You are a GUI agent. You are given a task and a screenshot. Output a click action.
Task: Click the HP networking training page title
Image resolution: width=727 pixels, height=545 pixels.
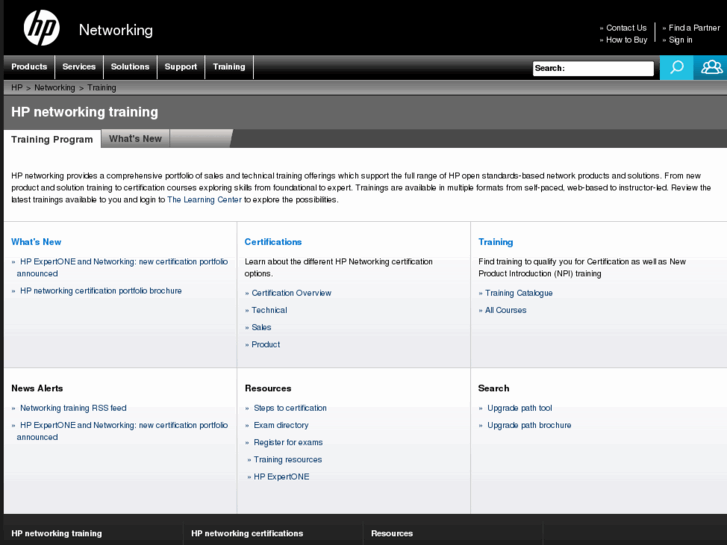click(84, 112)
